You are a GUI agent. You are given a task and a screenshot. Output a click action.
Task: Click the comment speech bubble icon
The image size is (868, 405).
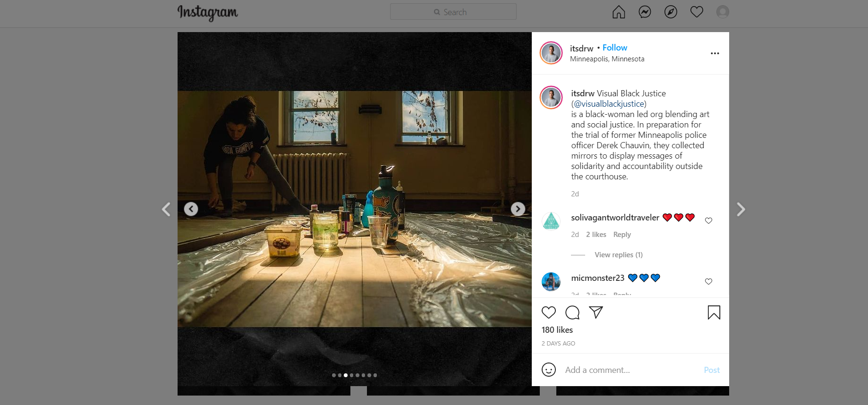(572, 312)
